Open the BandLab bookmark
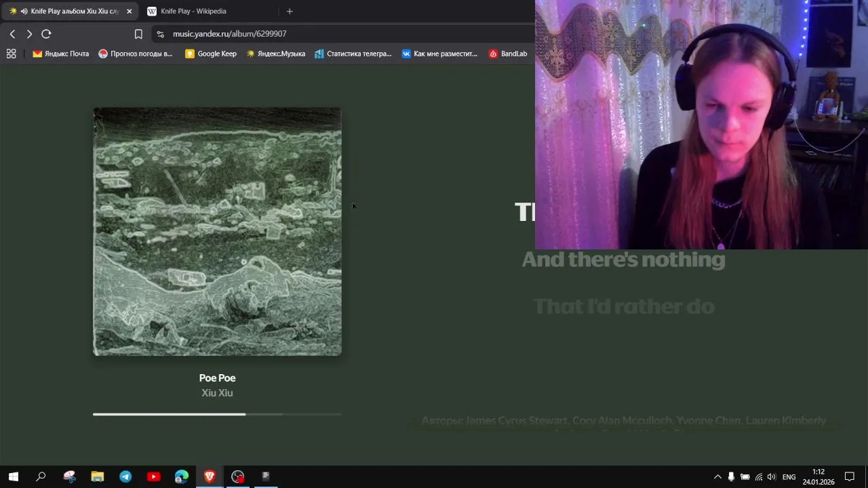This screenshot has width=868, height=488. (x=508, y=54)
